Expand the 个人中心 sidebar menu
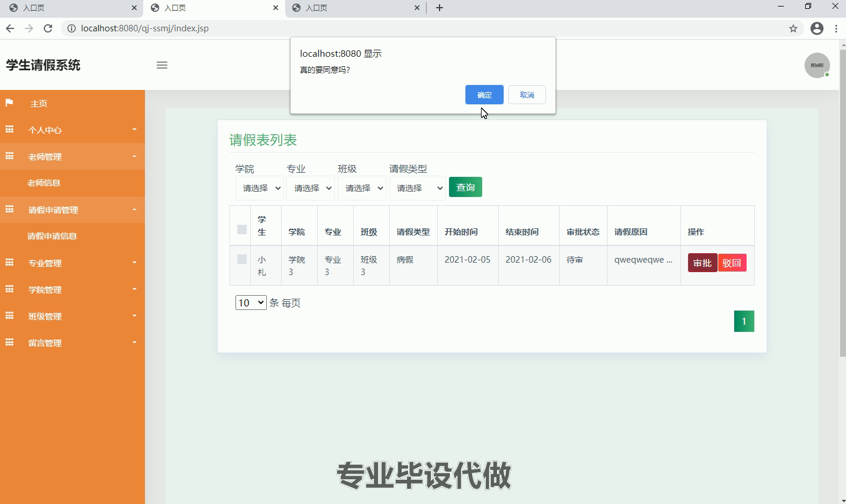Screen dimensions: 846x504 click(x=72, y=130)
